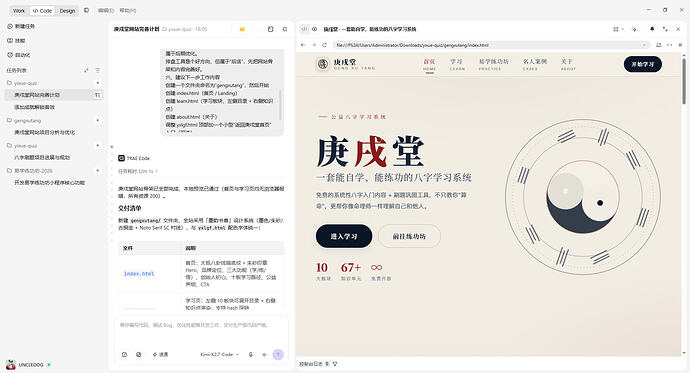Open the console log filter icon
Viewport: 690px width, 373px height.
pyautogui.click(x=335, y=364)
